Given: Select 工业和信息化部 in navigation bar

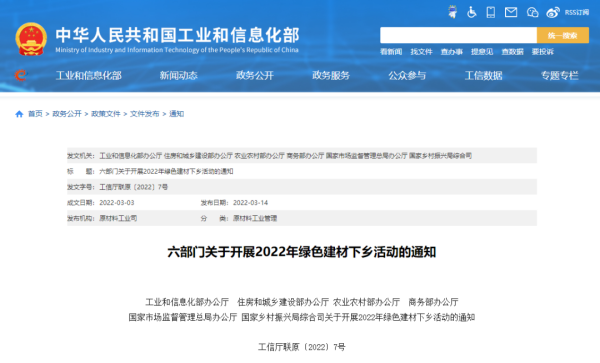Looking at the screenshot, I should click(88, 75).
